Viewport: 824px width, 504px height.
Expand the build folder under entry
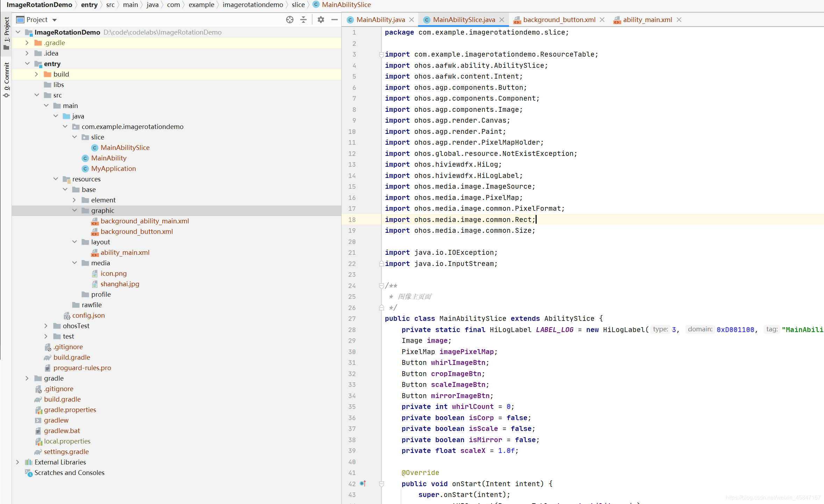click(x=37, y=74)
